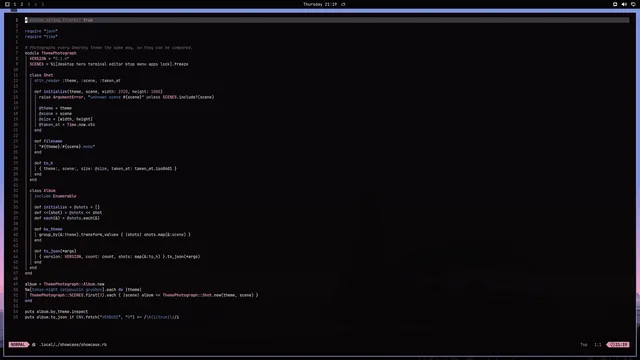Click the attr_reader line
Image resolution: width=640 pixels, height=360 pixels.
77,81
